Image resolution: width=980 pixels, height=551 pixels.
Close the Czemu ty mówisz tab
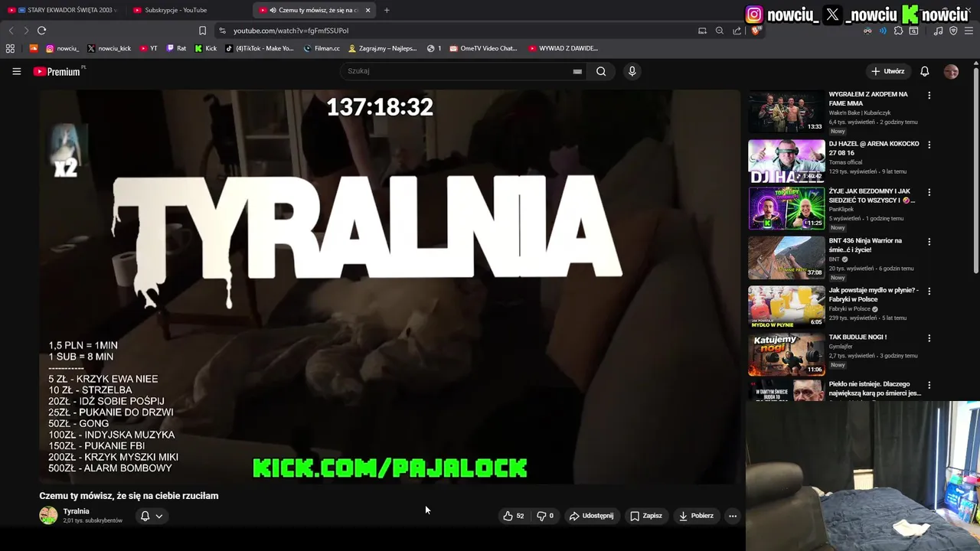coord(367,10)
